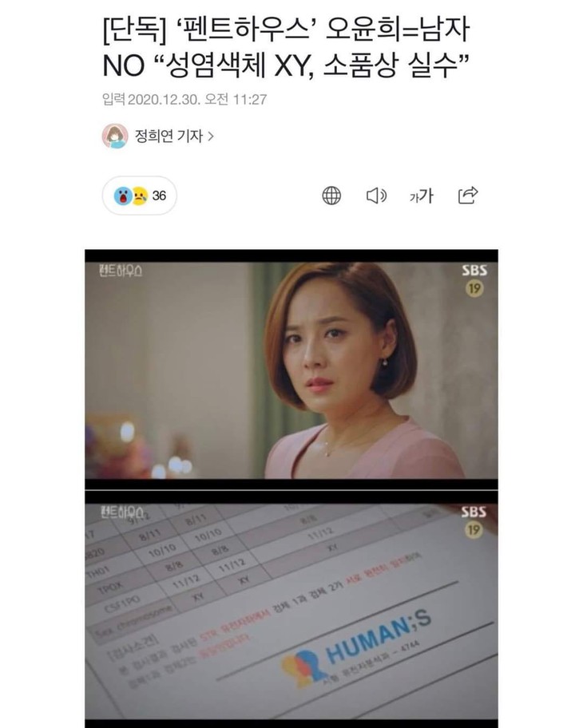The width and height of the screenshot is (583, 728).
Task: Click the reaction count 36
Action: 159,196
